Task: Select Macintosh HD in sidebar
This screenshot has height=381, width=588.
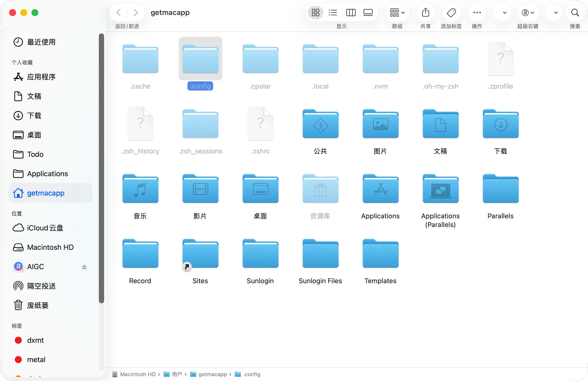Action: (50, 247)
